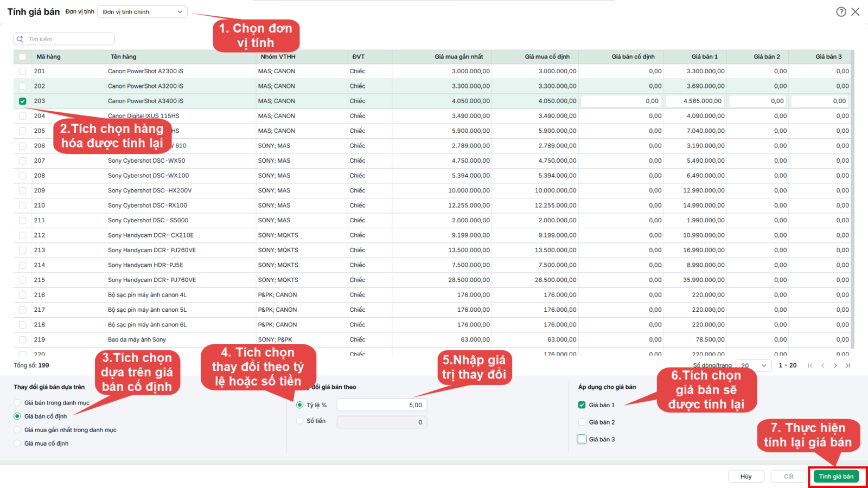Select the Giá bán trong danh mục option
The image size is (868, 488).
[x=17, y=403]
